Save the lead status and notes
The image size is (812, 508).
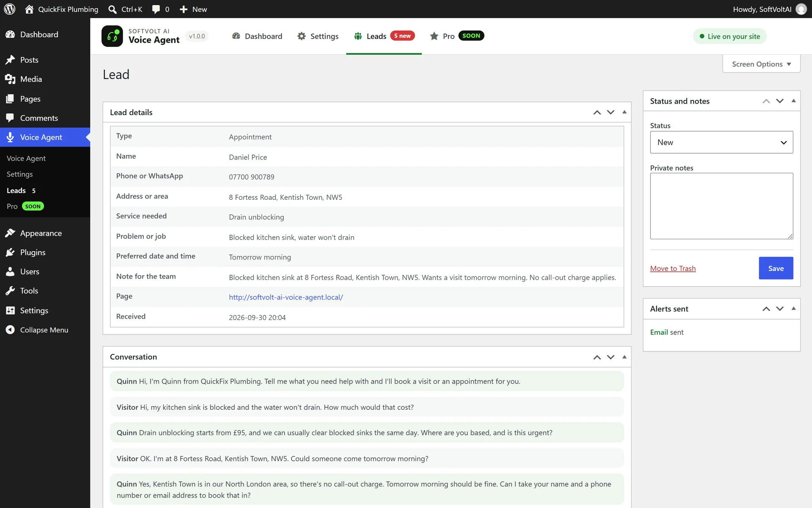[776, 268]
